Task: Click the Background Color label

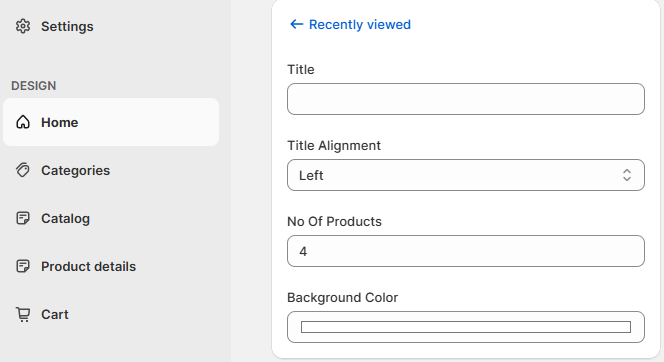Action: point(343,298)
